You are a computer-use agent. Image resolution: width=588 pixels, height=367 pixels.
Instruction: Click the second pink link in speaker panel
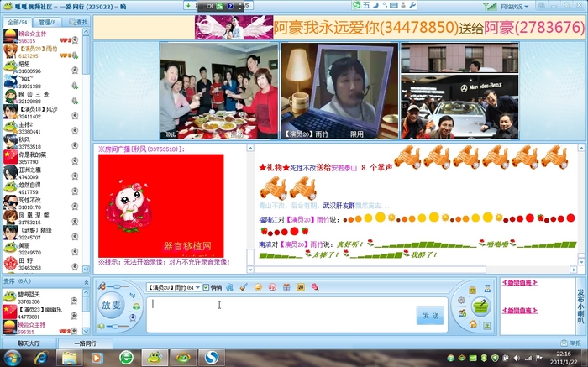(x=520, y=311)
